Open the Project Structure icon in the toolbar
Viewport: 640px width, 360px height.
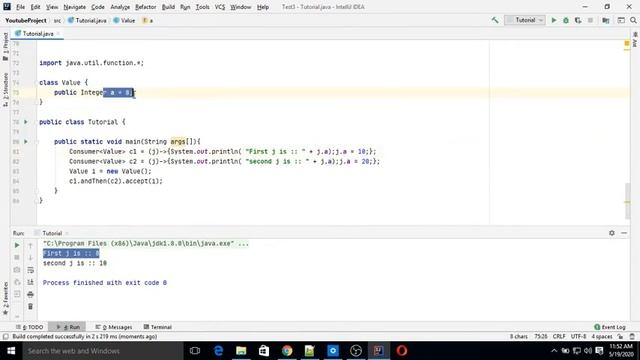606,20
